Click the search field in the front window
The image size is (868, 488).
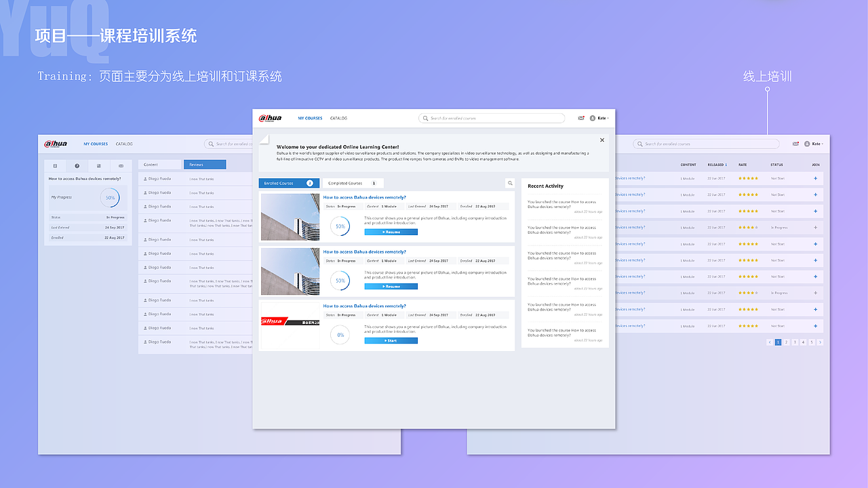[x=492, y=118]
